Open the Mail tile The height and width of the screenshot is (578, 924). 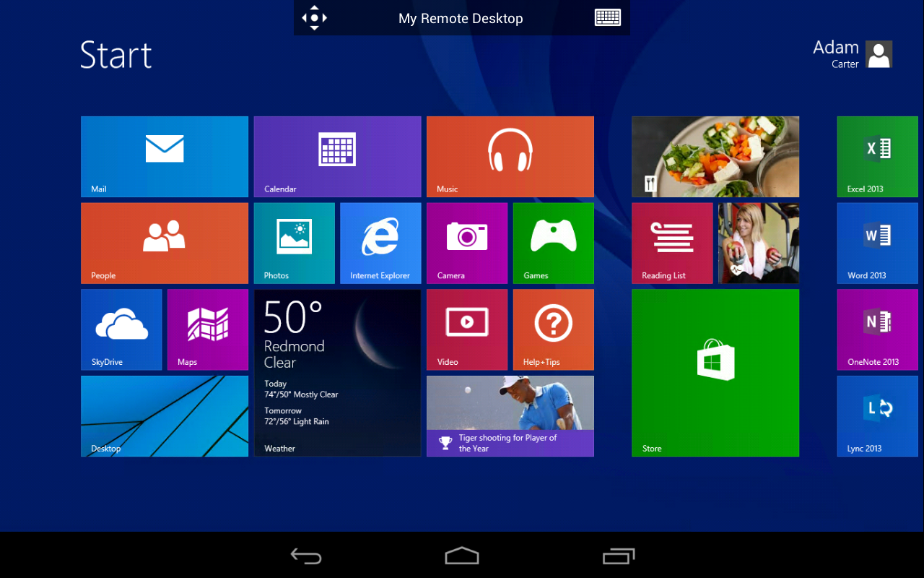click(164, 156)
